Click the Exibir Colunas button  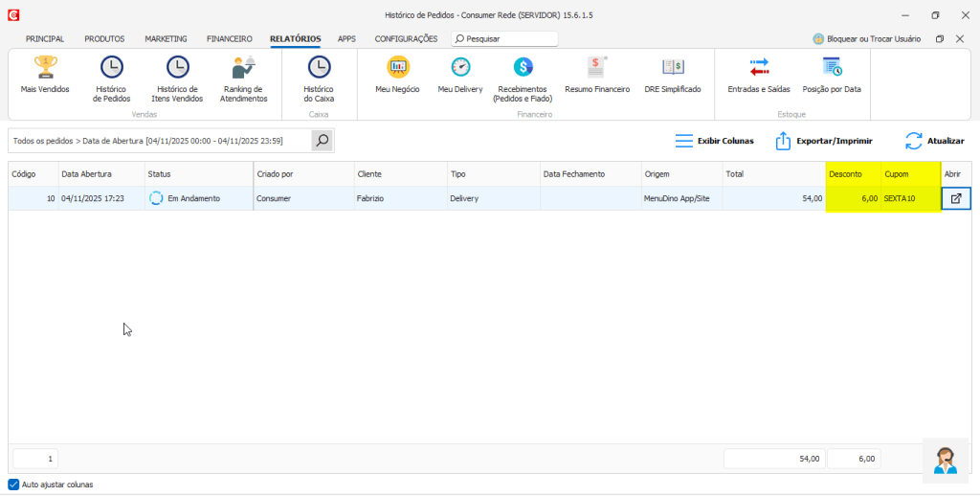(714, 141)
